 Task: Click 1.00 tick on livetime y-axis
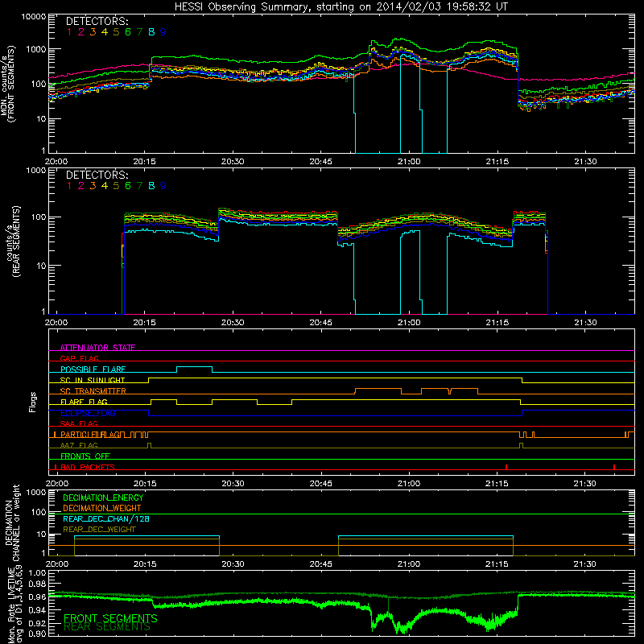coord(37,572)
